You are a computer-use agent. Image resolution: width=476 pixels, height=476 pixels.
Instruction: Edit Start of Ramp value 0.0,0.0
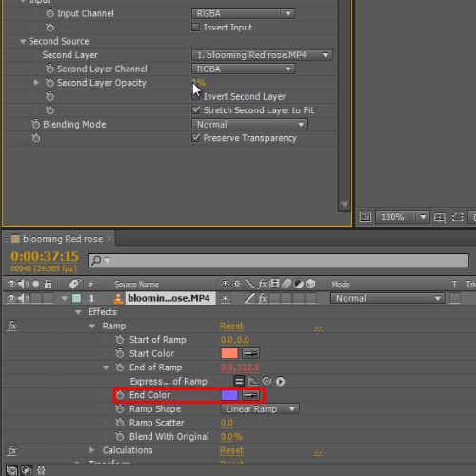click(x=235, y=340)
